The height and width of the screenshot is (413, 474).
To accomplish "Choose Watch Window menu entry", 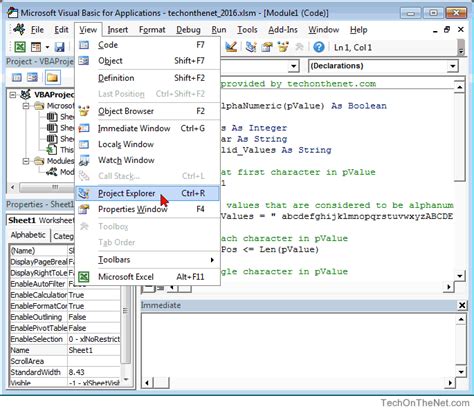I will [x=148, y=160].
